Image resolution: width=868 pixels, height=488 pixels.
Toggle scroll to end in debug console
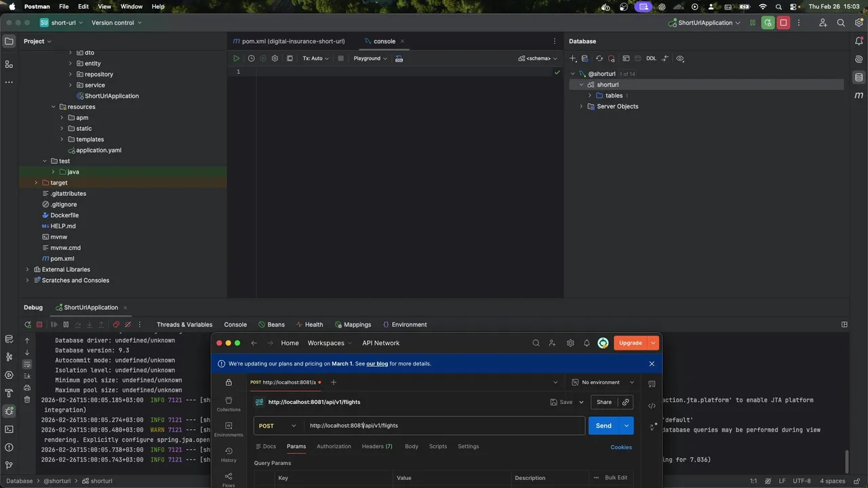pos(27,375)
